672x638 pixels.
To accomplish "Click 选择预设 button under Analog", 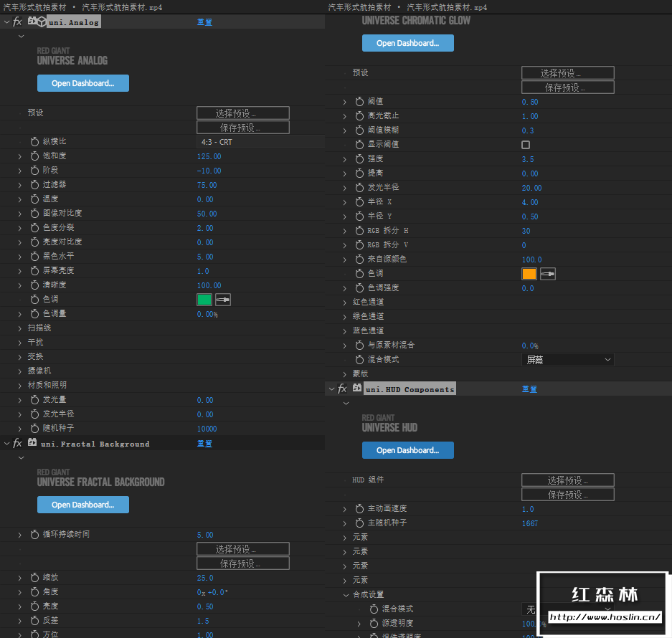I will pos(243,113).
